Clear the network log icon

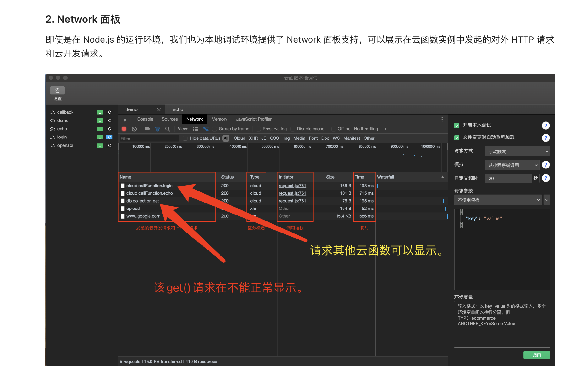pyautogui.click(x=134, y=129)
